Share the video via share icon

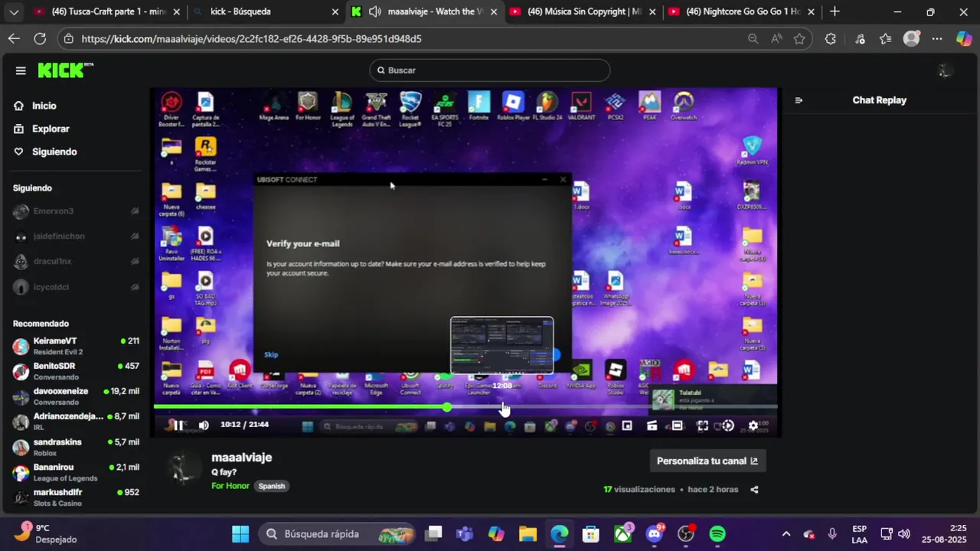[x=754, y=490]
